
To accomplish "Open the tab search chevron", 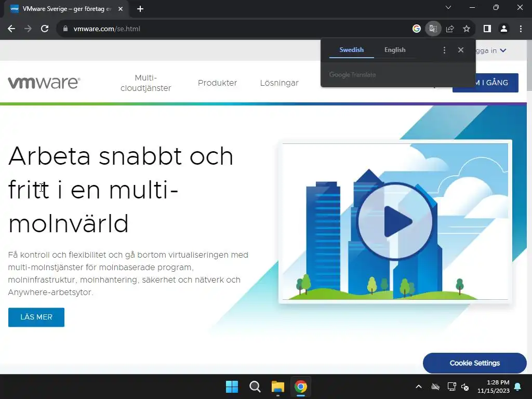I will tap(448, 7).
